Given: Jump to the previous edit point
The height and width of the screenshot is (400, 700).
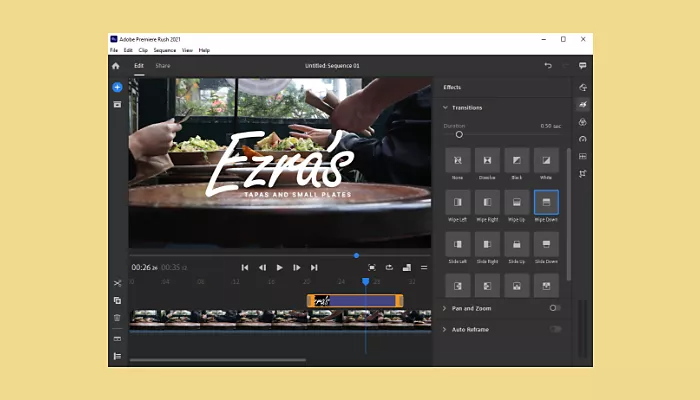Looking at the screenshot, I should [245, 267].
